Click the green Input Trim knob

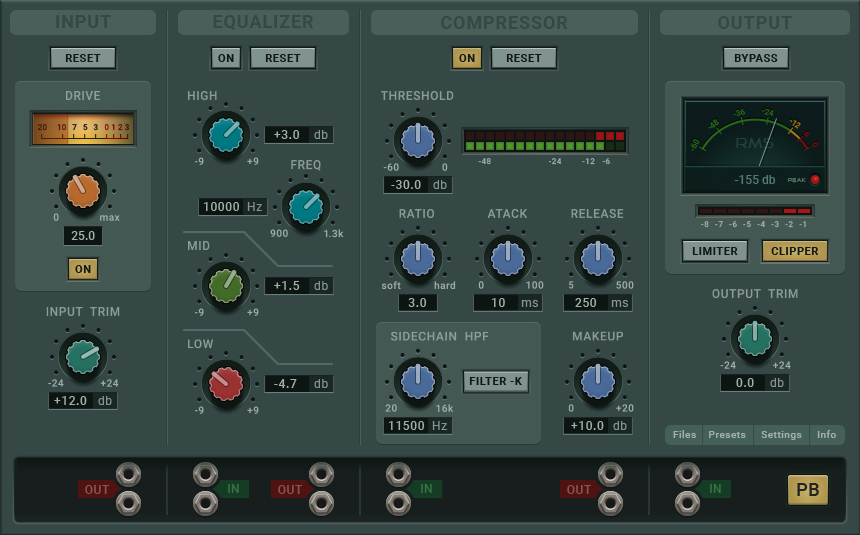click(83, 357)
